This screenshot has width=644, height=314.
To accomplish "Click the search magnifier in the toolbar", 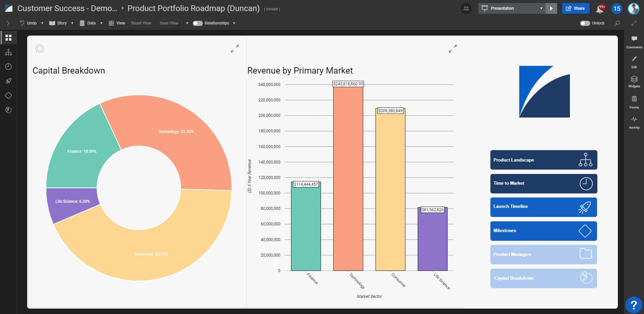I will tap(617, 23).
